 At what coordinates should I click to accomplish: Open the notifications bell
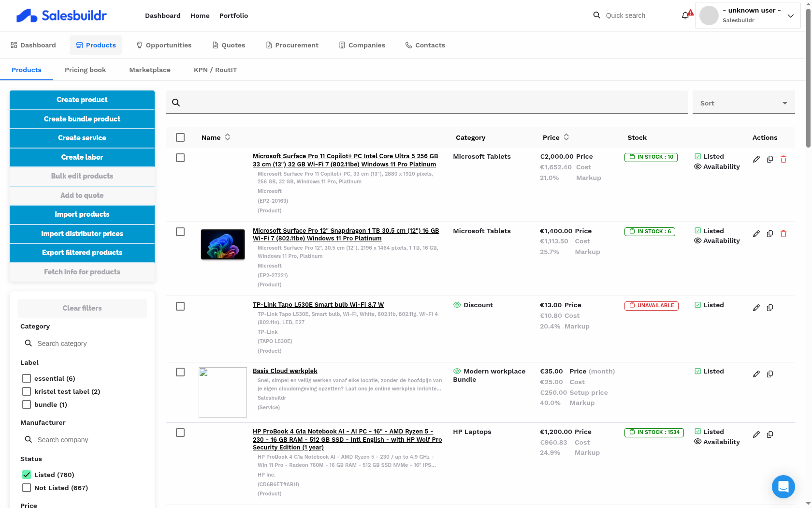pyautogui.click(x=685, y=15)
